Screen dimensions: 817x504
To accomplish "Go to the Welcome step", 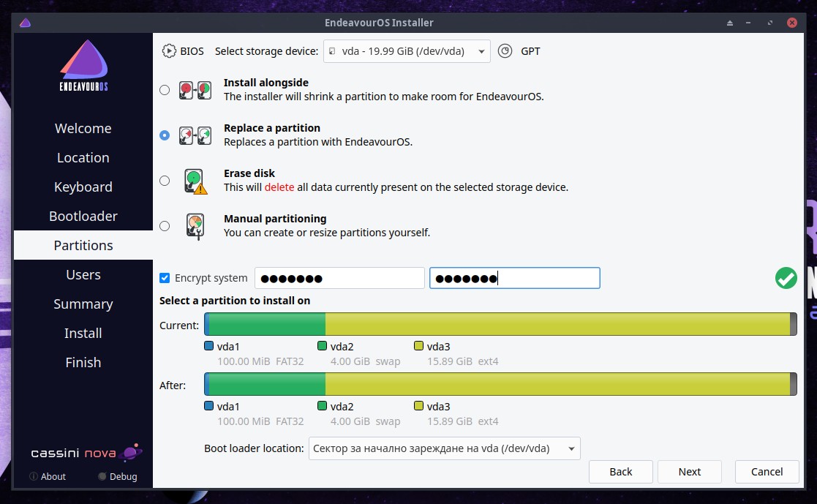I will point(83,128).
